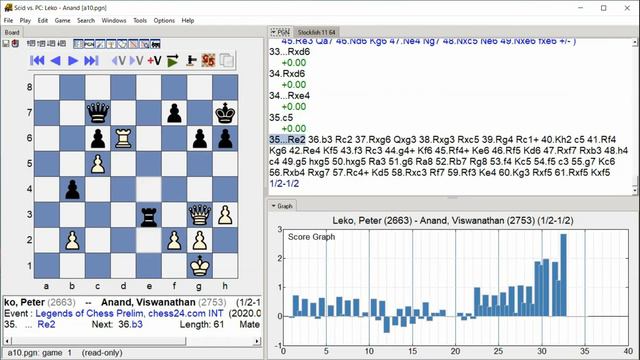Image resolution: width=640 pixels, height=360 pixels.
Task: Click the Scid vs. PC title bar icon
Action: (x=8, y=8)
